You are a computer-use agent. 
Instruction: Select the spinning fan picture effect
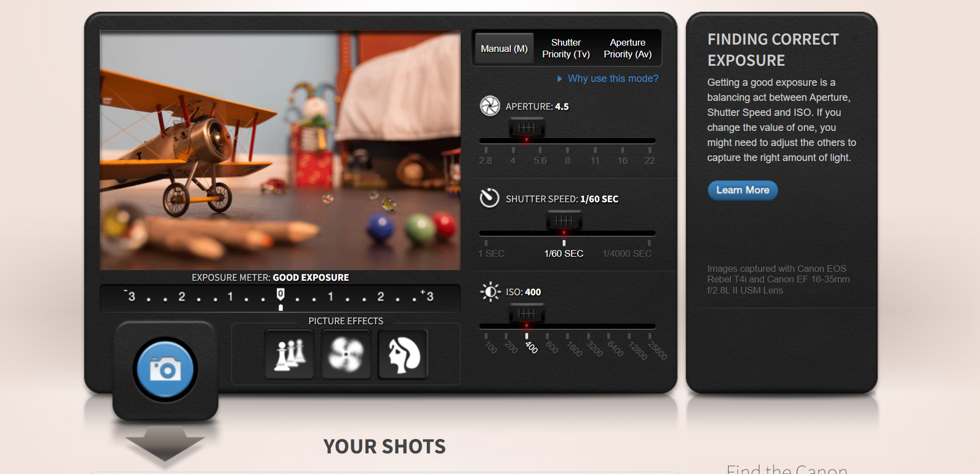coord(346,354)
